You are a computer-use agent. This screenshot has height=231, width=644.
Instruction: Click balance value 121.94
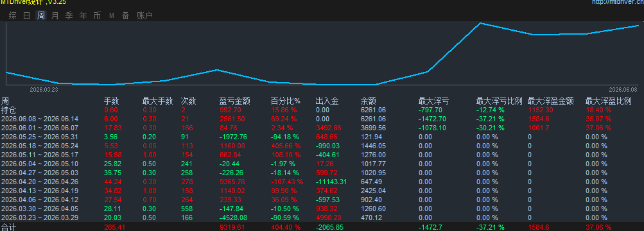pos(371,137)
